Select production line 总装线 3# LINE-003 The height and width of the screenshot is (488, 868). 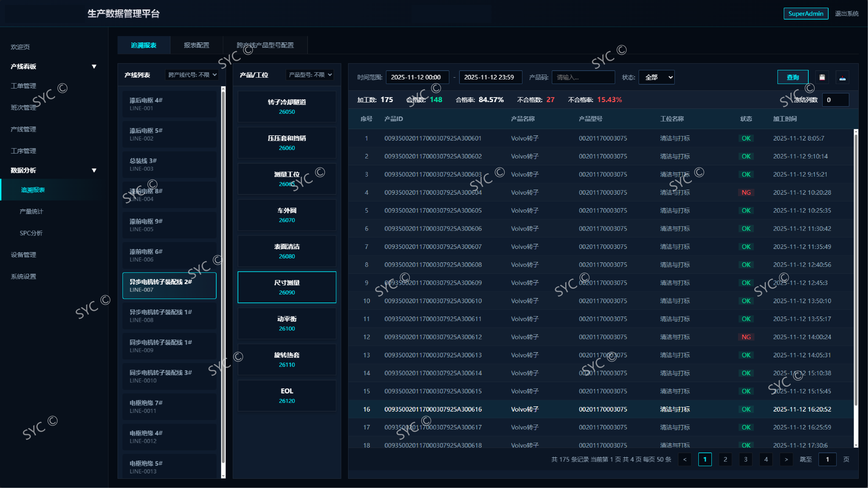tap(169, 164)
